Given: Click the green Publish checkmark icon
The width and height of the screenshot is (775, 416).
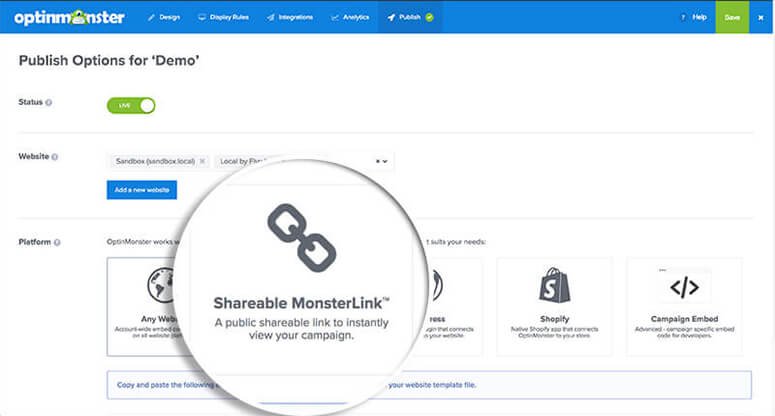Looking at the screenshot, I should [430, 17].
